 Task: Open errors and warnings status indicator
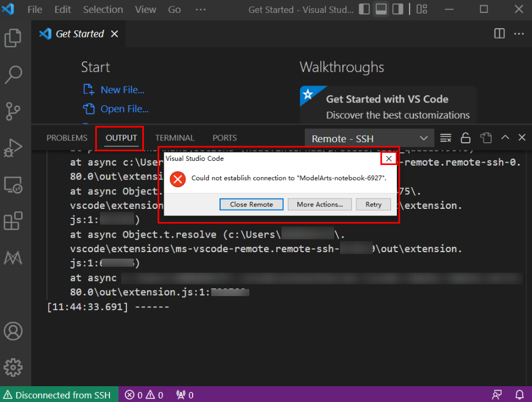point(144,395)
